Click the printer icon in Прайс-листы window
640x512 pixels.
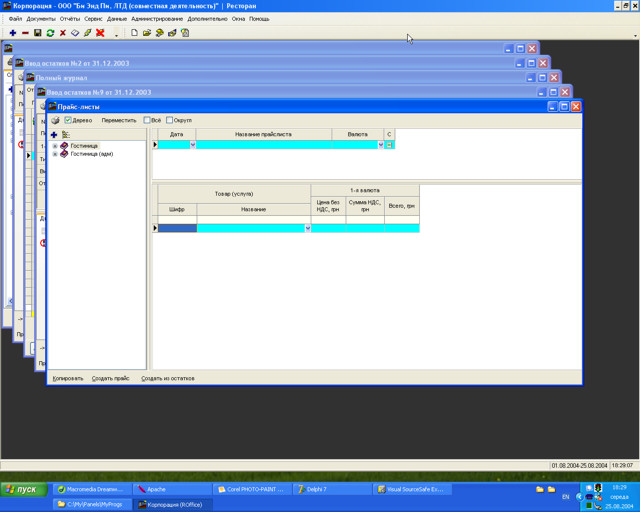55,120
